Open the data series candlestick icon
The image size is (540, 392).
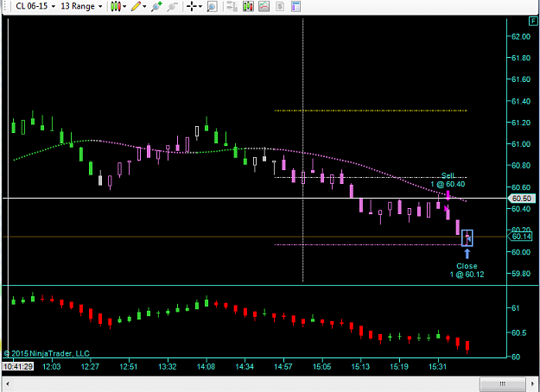[248, 6]
